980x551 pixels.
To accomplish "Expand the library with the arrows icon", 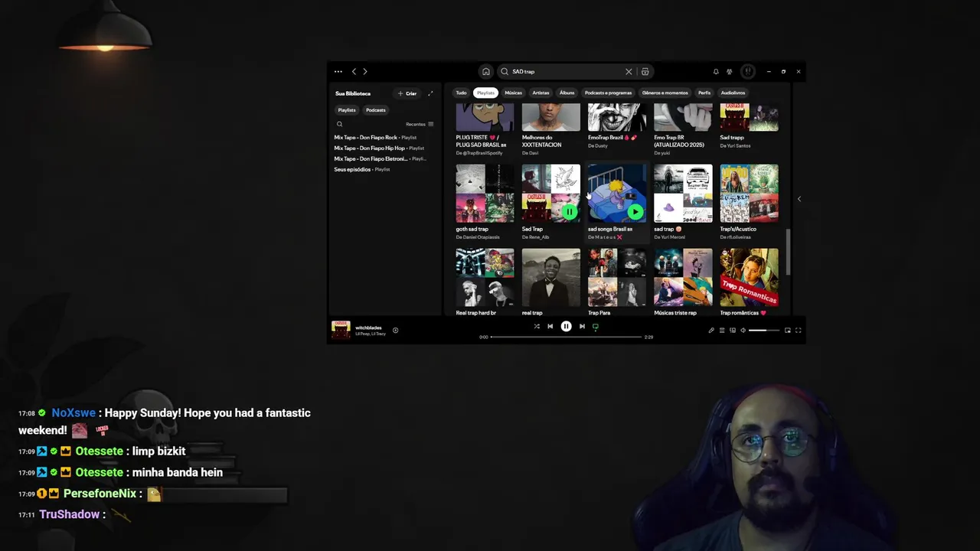I will point(430,93).
